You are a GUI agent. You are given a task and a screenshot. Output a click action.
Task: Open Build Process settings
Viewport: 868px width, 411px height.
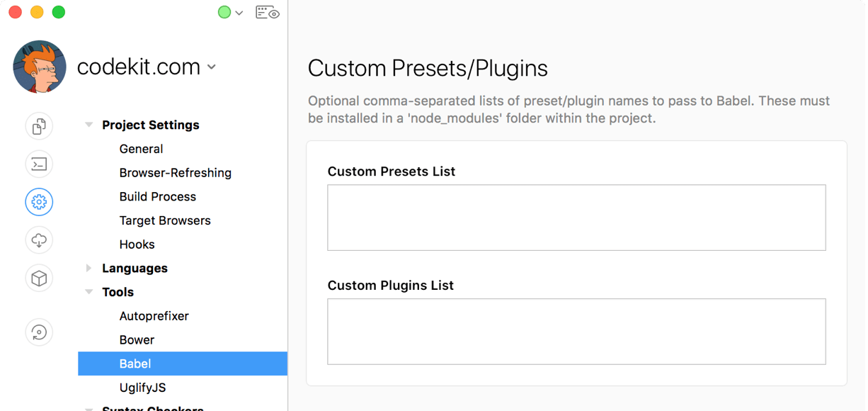158,197
